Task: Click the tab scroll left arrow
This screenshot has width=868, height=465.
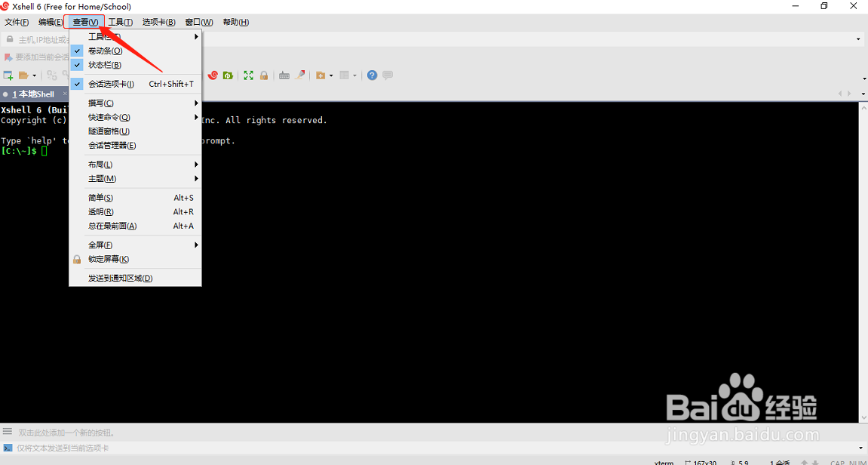Action: pos(840,94)
